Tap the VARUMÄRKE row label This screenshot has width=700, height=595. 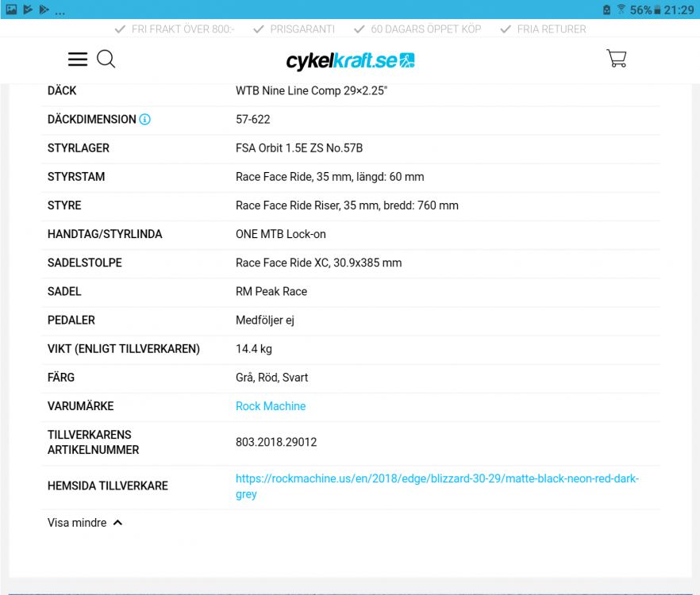click(80, 406)
